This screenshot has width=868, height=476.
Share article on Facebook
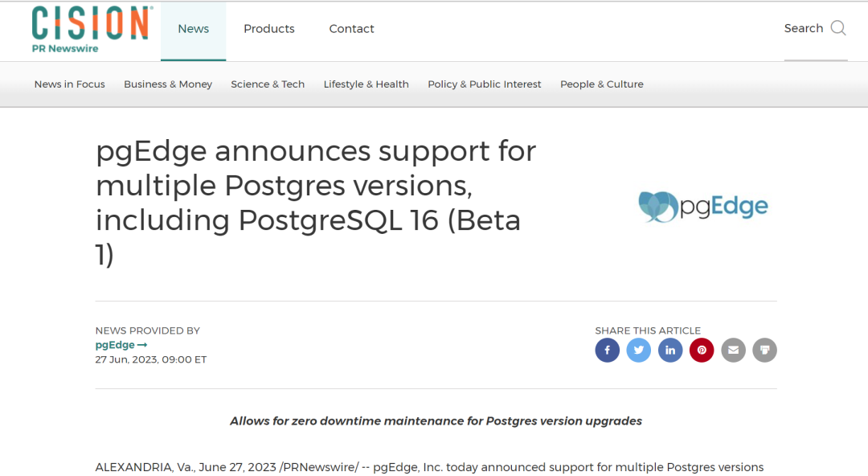(607, 350)
